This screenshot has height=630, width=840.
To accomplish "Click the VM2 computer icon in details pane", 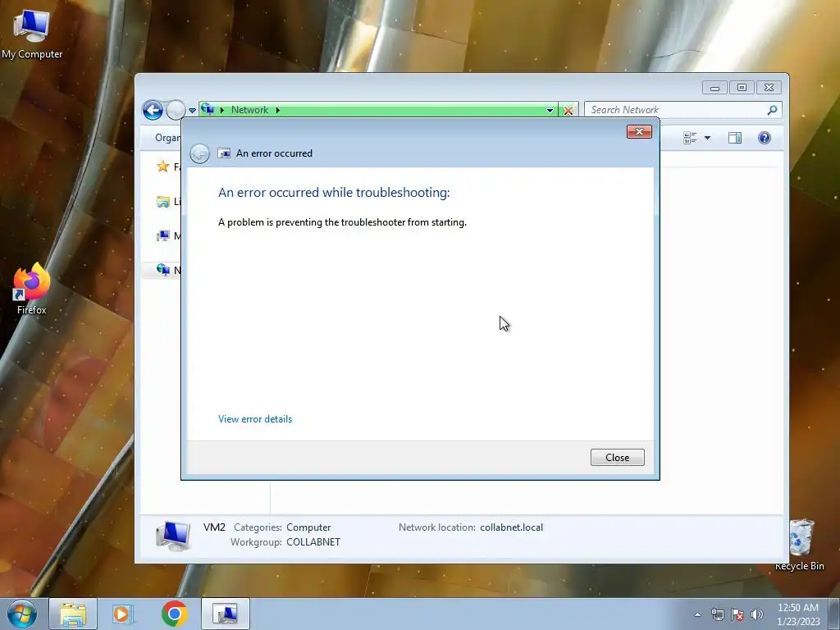I will click(x=173, y=536).
